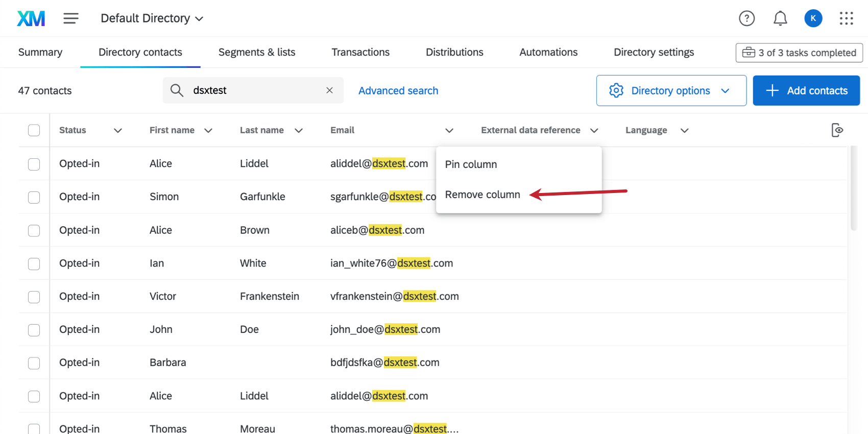
Task: Open the notifications bell
Action: 780,18
